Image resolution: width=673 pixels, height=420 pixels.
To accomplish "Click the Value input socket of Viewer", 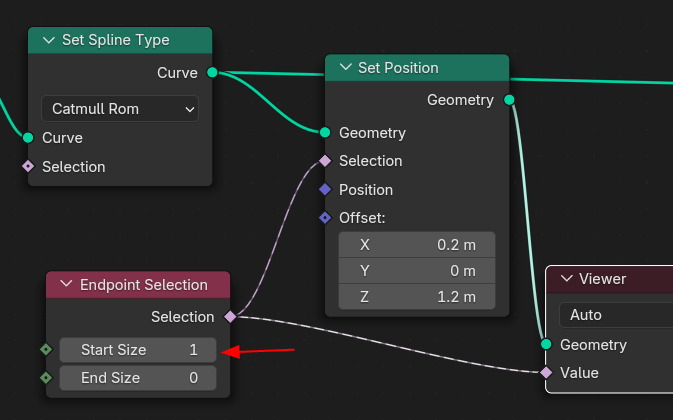I will point(546,372).
